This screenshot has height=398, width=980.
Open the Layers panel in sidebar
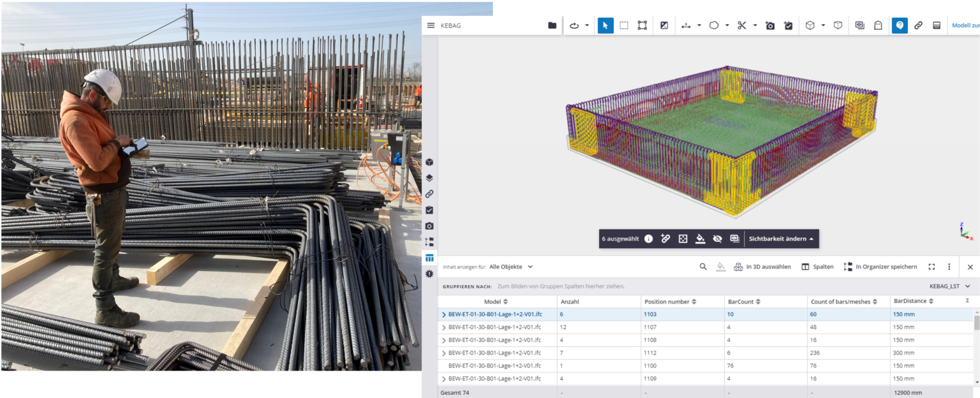coord(429,178)
